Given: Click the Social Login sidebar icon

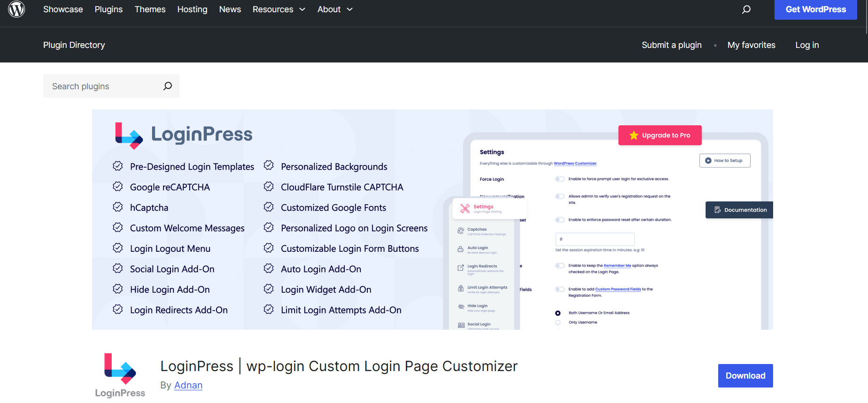Looking at the screenshot, I should click(x=461, y=325).
